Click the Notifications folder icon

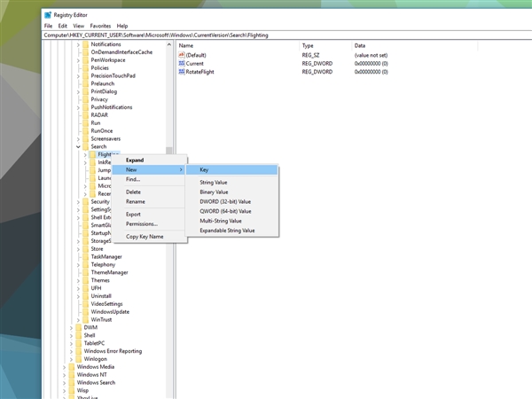pos(85,44)
